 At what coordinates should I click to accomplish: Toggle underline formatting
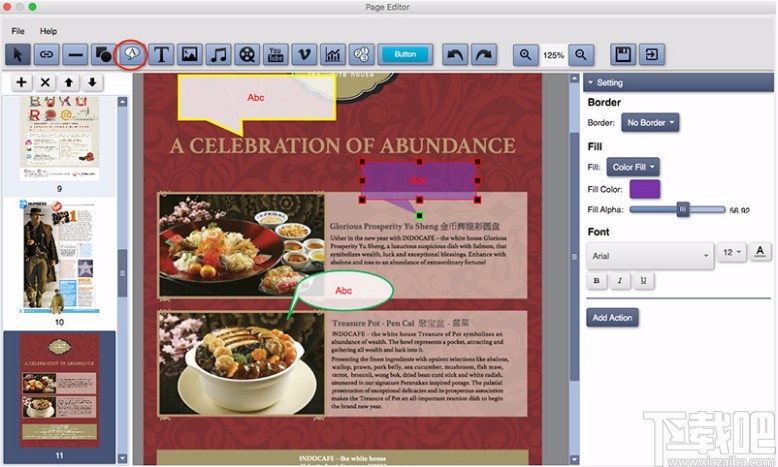(644, 281)
